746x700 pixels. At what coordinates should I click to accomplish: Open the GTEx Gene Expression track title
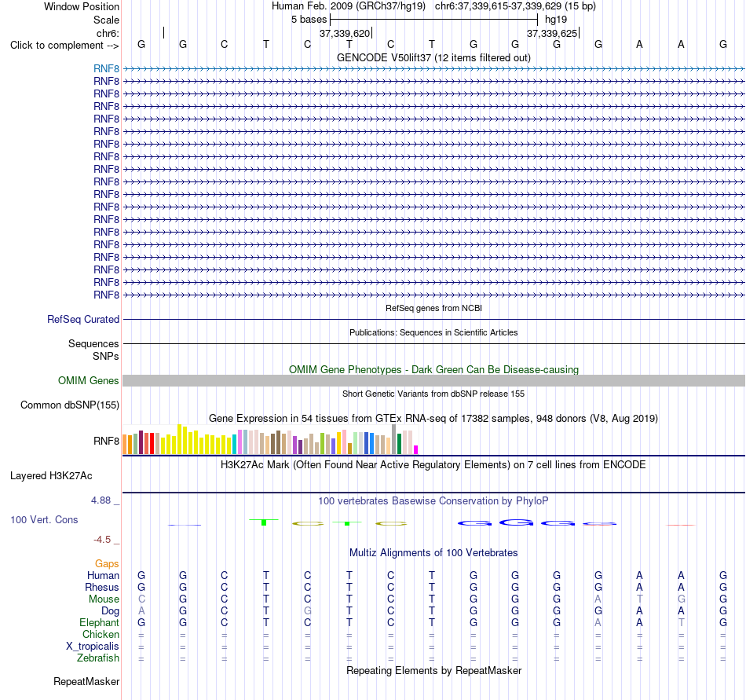pyautogui.click(x=433, y=418)
